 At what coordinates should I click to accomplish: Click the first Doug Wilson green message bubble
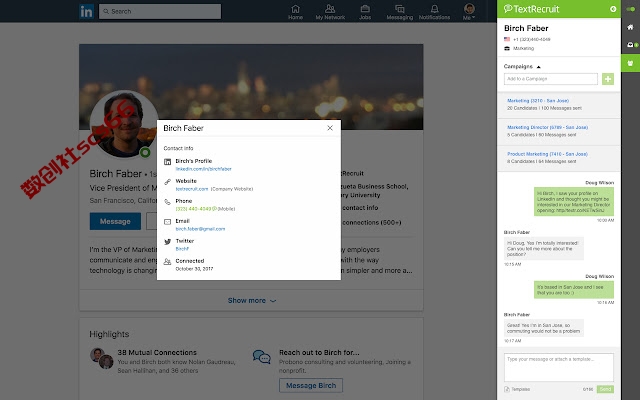pyautogui.click(x=574, y=202)
